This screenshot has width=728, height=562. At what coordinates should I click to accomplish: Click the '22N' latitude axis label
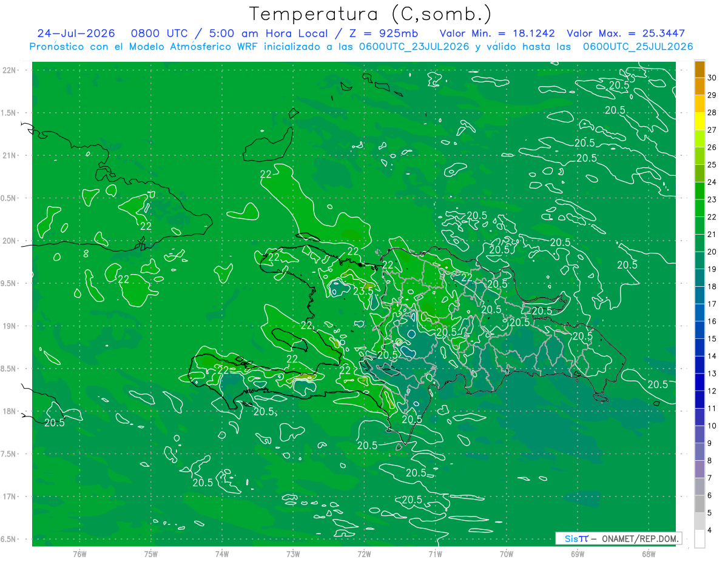tap(10, 70)
